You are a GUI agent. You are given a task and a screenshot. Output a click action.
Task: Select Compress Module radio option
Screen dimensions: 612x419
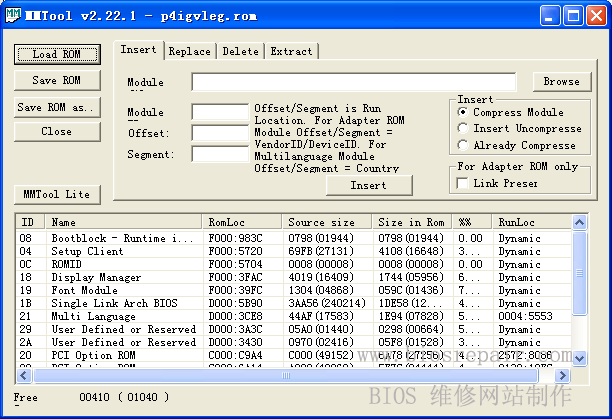511,112
